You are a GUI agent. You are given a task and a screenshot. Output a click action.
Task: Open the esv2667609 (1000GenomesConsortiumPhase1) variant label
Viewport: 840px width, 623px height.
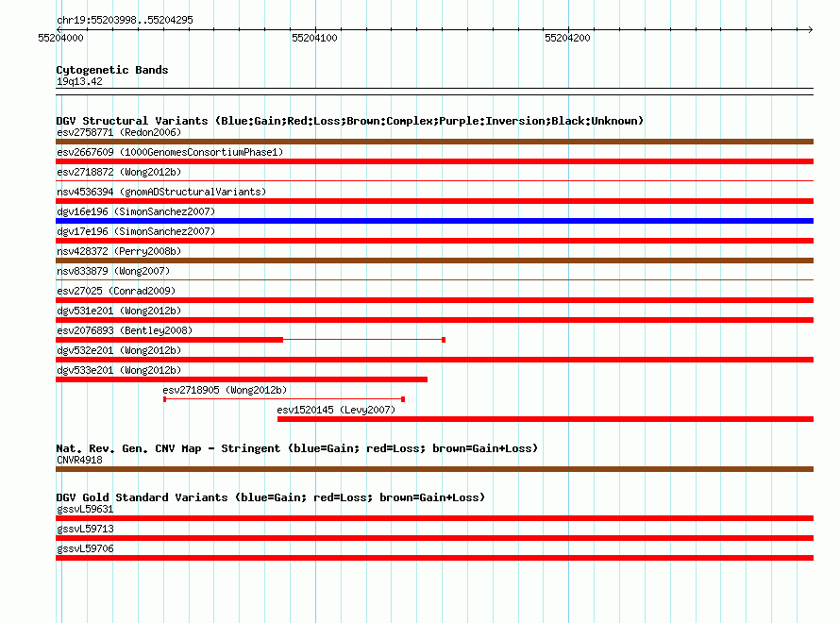click(170, 152)
